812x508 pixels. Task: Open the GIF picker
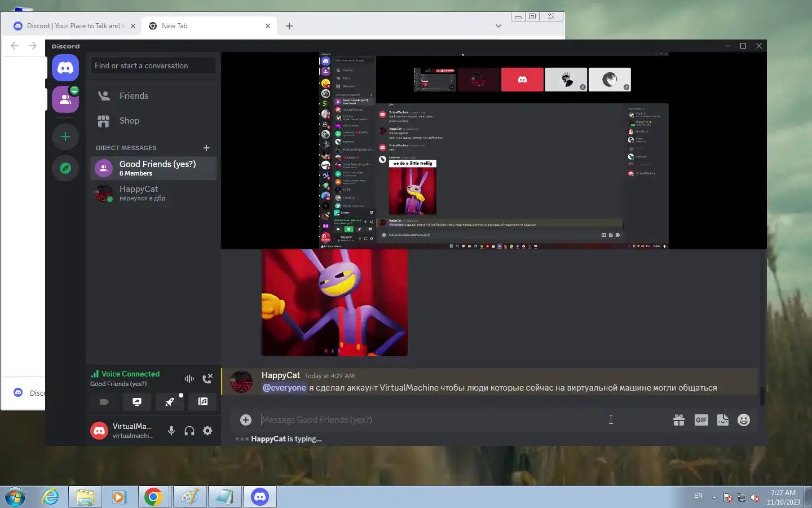tap(701, 420)
